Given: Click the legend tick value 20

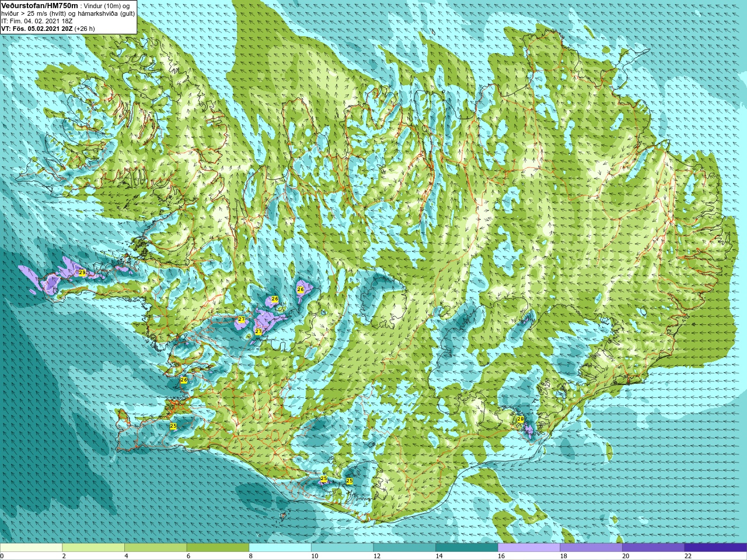Looking at the screenshot, I should coord(626,556).
